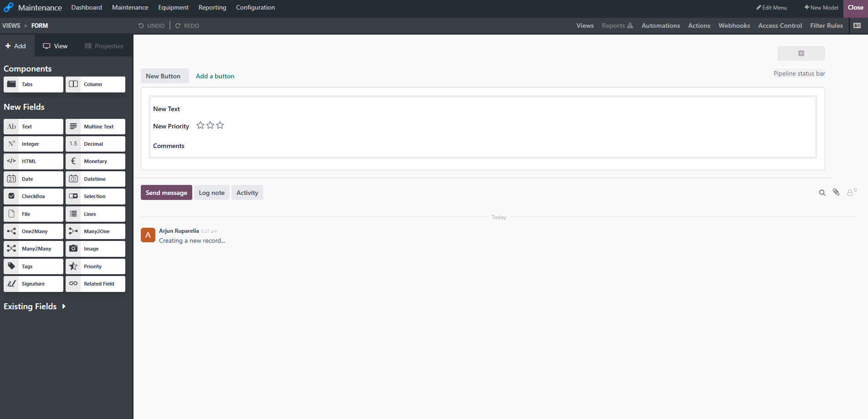
Task: Select the Monetary field type
Action: [x=95, y=161]
